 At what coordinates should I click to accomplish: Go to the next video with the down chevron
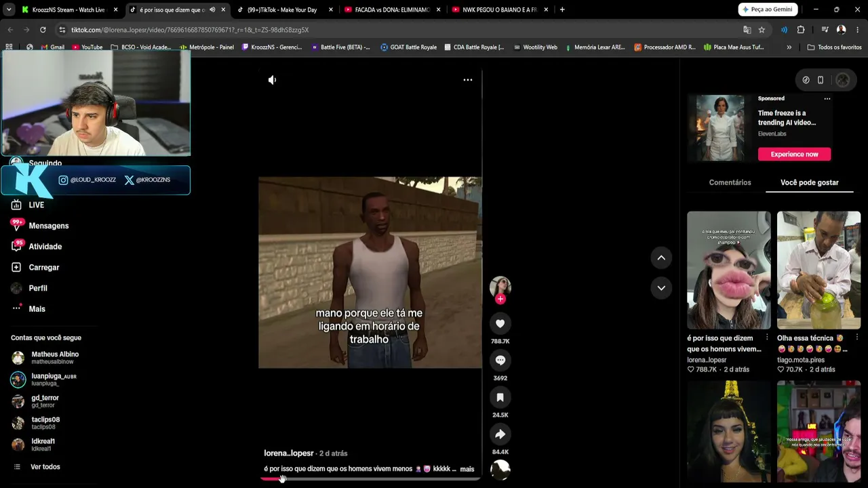point(661,287)
